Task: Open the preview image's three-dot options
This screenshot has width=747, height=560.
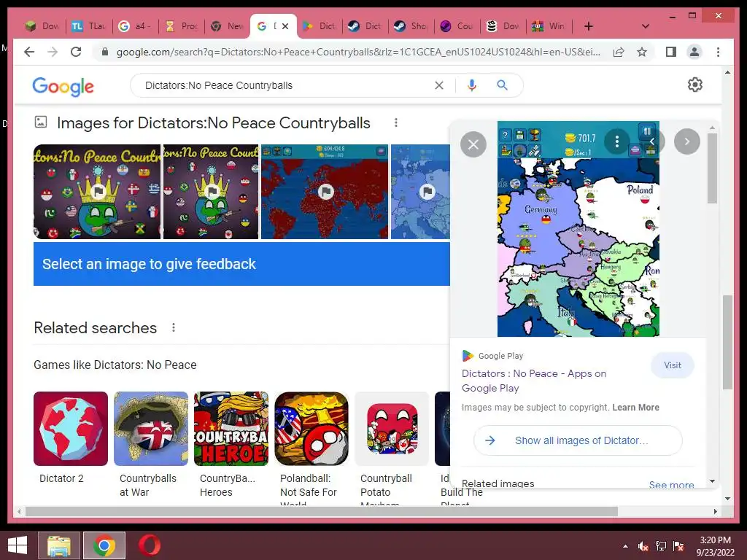Action: tap(617, 141)
